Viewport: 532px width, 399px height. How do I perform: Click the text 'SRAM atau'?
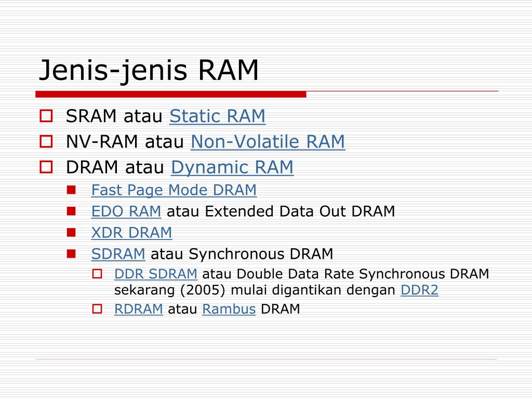coord(114,116)
